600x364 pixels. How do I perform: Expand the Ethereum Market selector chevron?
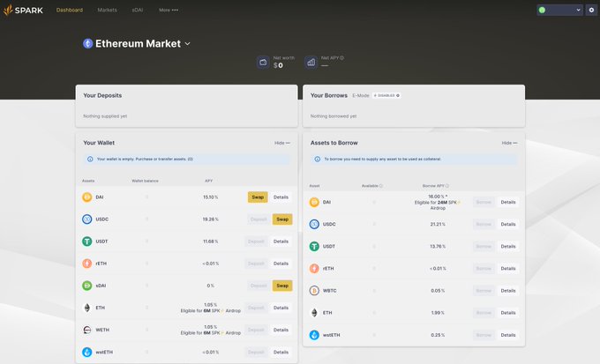tap(187, 43)
